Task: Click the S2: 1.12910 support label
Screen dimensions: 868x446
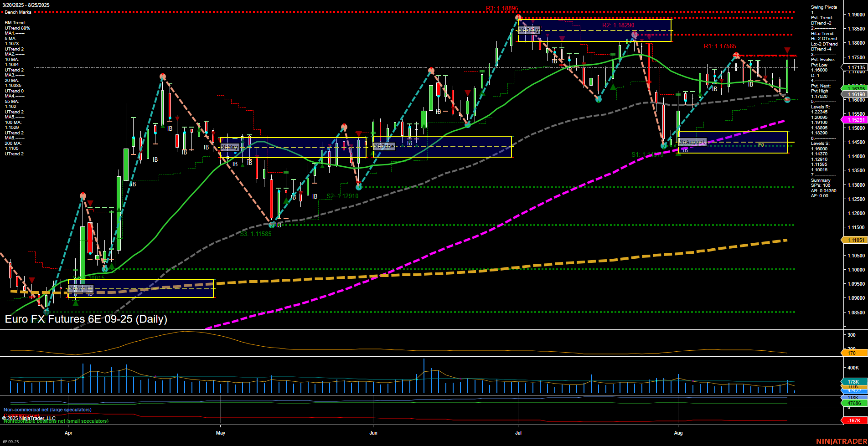Action: click(x=342, y=196)
